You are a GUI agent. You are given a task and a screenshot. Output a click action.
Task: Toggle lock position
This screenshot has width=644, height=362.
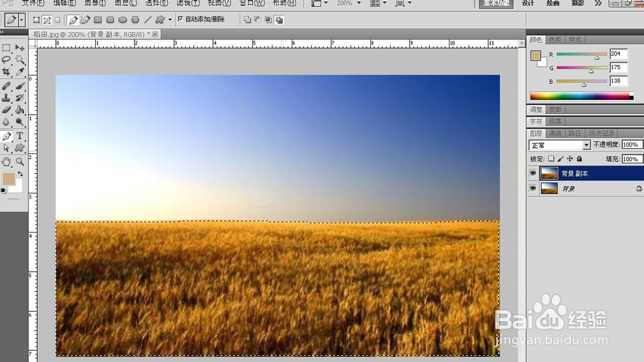(x=570, y=158)
